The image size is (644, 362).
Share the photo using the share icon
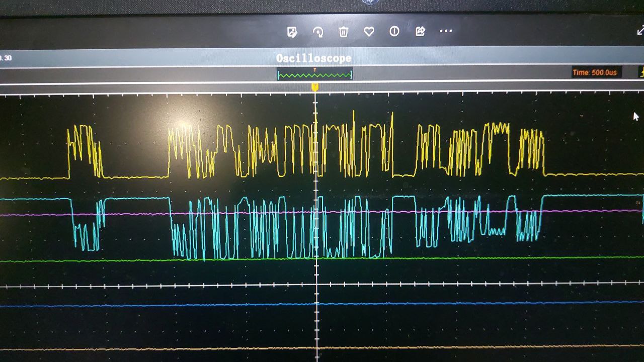420,31
